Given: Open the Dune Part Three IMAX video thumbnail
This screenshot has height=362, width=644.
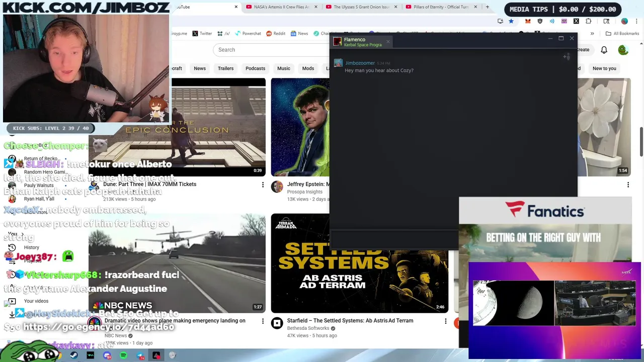Looking at the screenshot, I should pyautogui.click(x=177, y=127).
